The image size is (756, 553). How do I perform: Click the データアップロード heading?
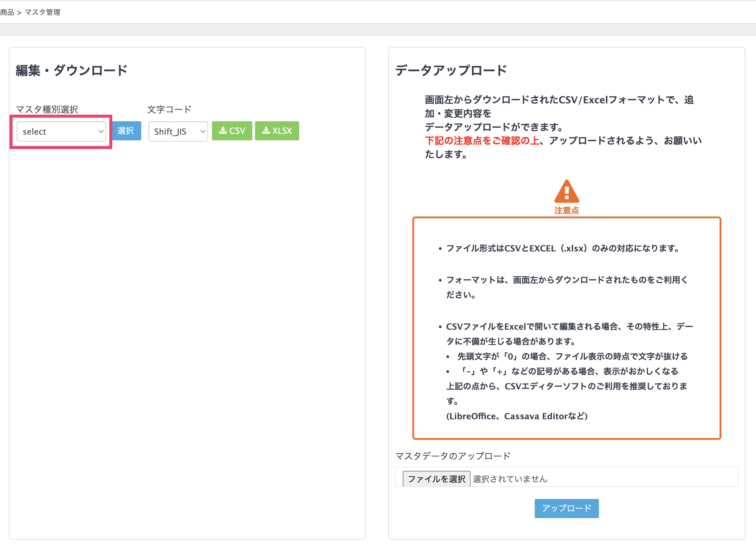pyautogui.click(x=451, y=70)
